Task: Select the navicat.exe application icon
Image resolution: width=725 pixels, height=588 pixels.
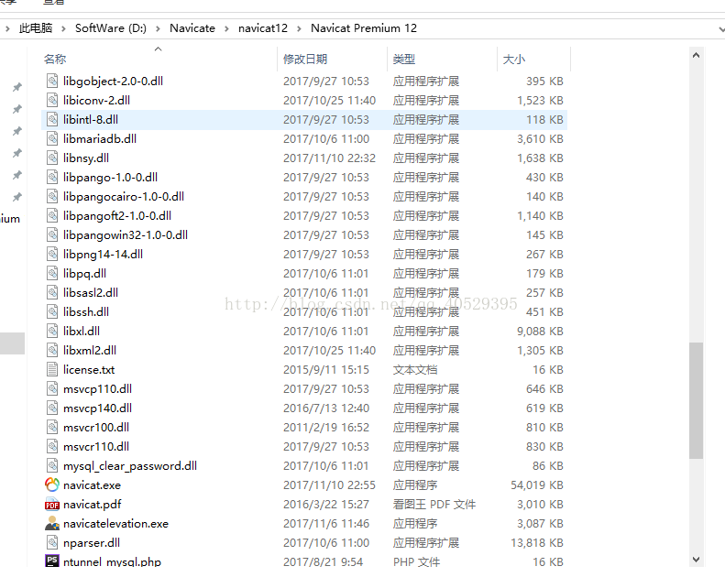Action: pyautogui.click(x=52, y=485)
